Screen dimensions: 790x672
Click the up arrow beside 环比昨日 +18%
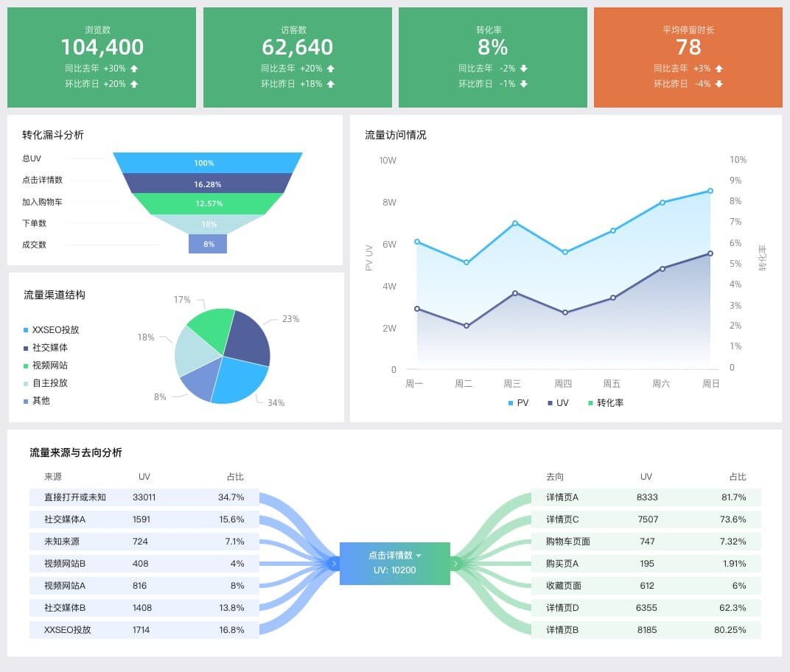click(x=330, y=84)
